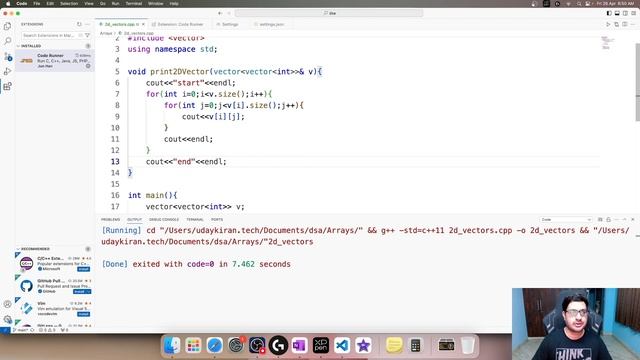640x360 pixels.
Task: Install the Vim extension
Action: tap(84, 314)
